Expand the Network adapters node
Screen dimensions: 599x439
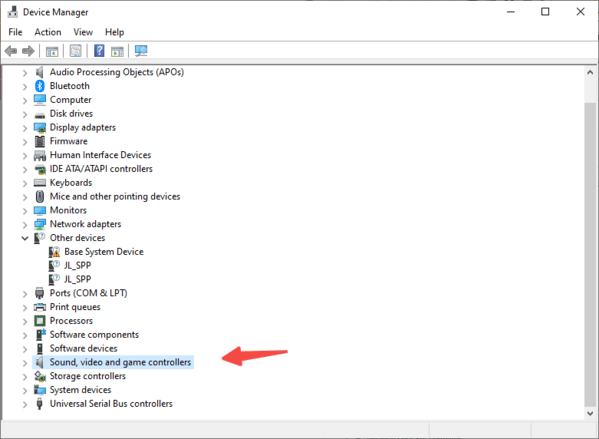tap(25, 225)
